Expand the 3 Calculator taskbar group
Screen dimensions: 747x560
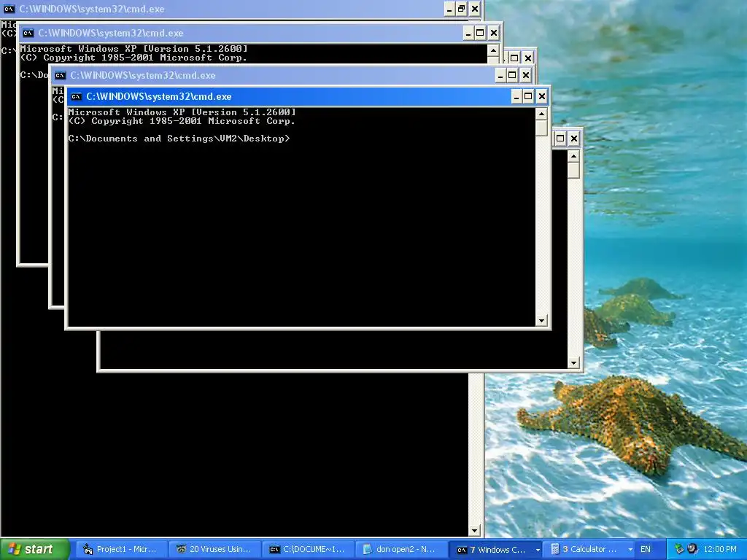(x=591, y=549)
